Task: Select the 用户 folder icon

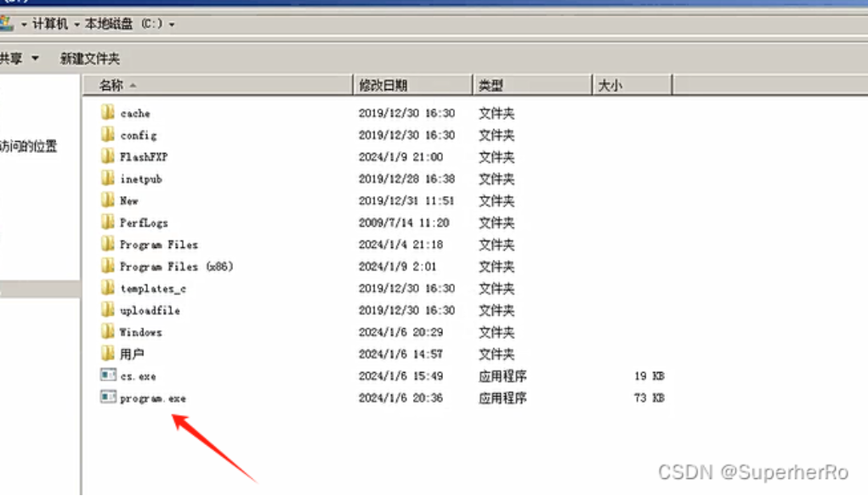Action: coord(107,352)
